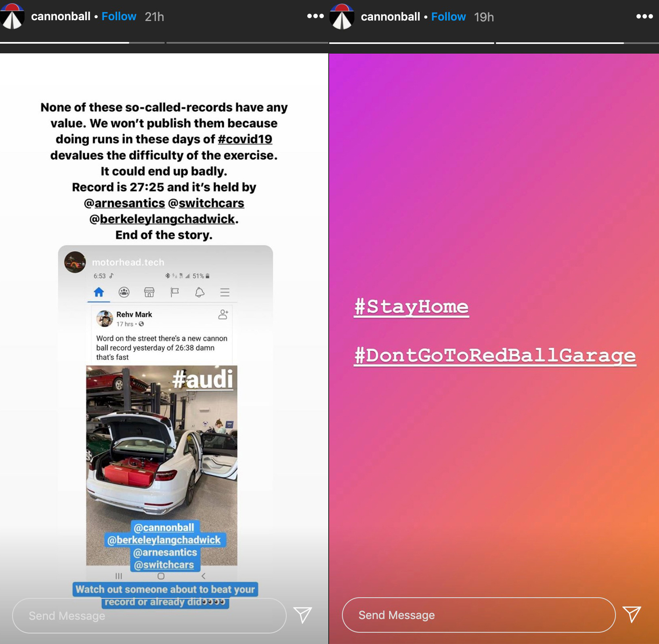
Task: Open more options on right story
Action: tap(644, 16)
